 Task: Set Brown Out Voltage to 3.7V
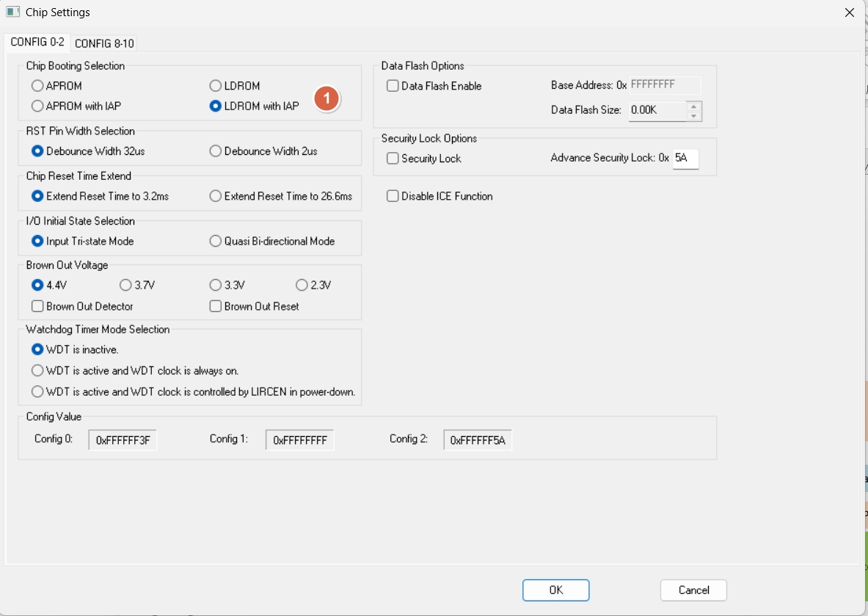pyautogui.click(x=125, y=286)
